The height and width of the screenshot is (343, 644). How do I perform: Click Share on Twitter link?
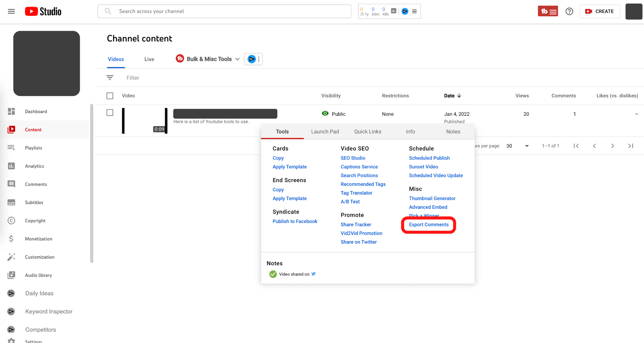click(358, 242)
